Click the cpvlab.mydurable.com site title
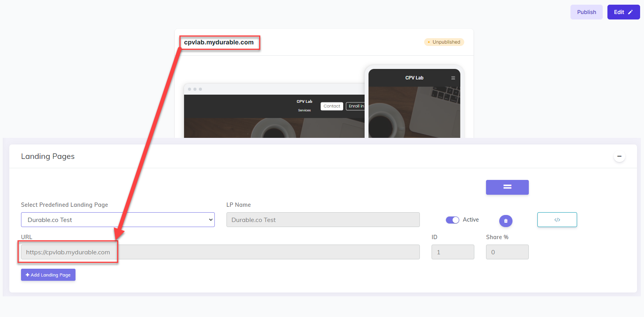Screen dimensions: 644x317 pyautogui.click(x=219, y=42)
